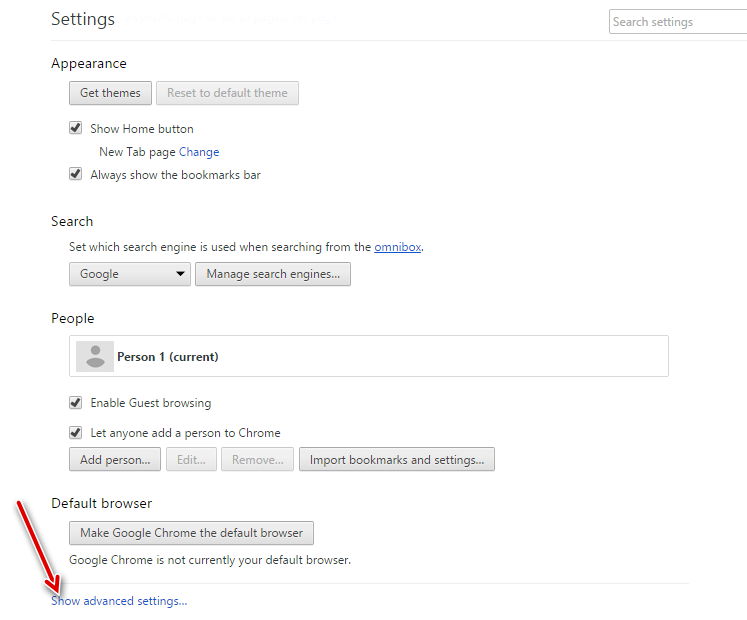The width and height of the screenshot is (747, 620).
Task: Click the Edit person button
Action: click(x=191, y=460)
